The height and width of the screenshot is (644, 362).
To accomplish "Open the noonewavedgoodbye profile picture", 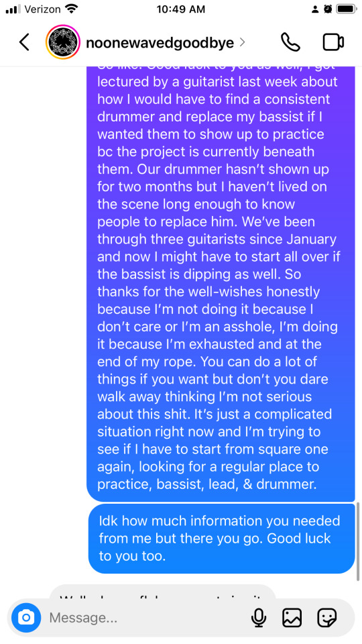I will pyautogui.click(x=62, y=42).
